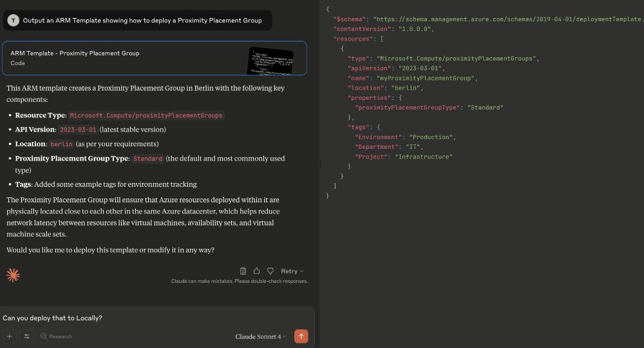Screen dimensions: 644x348
Task: Click the inline code 'Microsoft.Compute/proximityPlacementGroups'
Action: 146,115
